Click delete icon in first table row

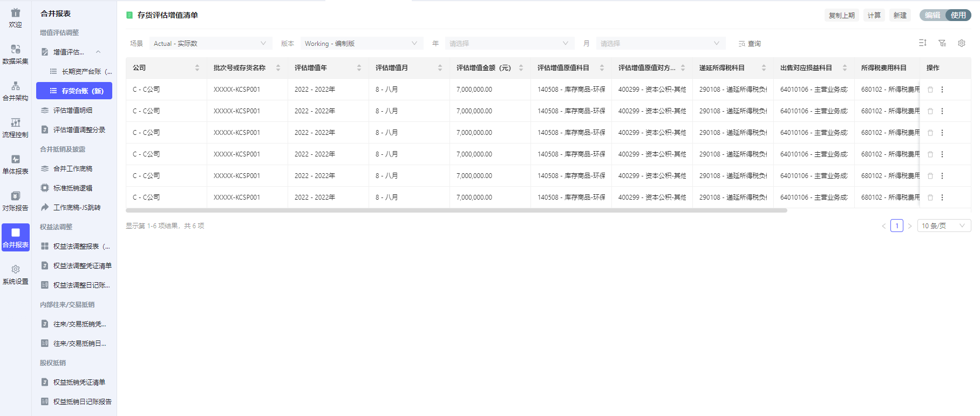point(930,90)
